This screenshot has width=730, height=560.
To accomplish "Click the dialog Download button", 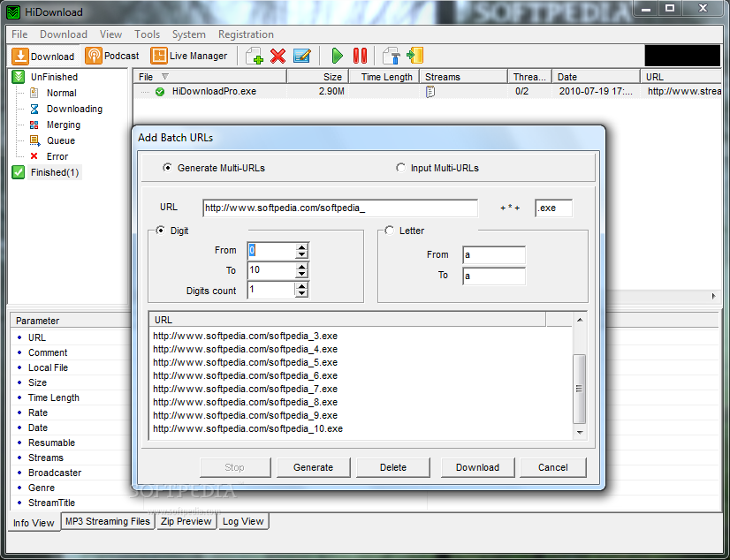I will click(x=477, y=467).
